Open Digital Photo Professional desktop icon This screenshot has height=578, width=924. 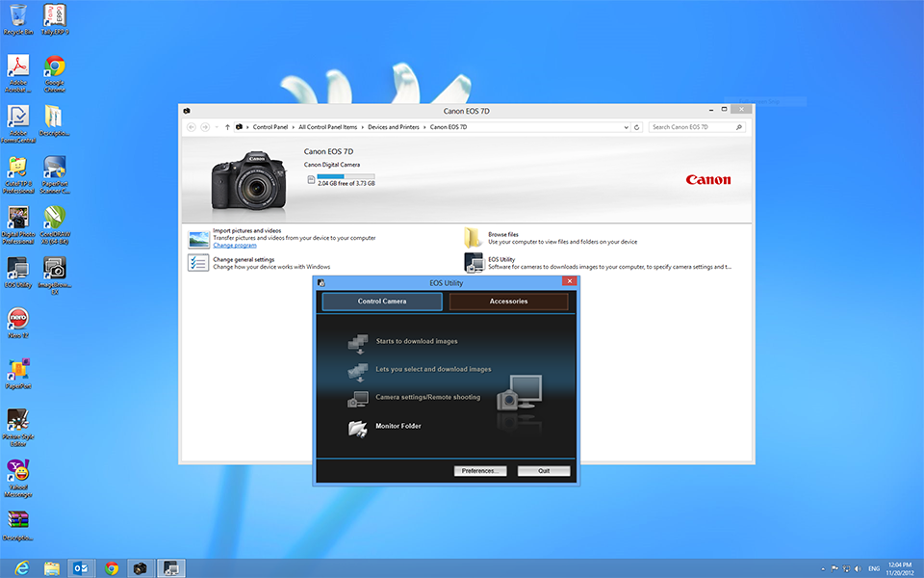[x=17, y=218]
